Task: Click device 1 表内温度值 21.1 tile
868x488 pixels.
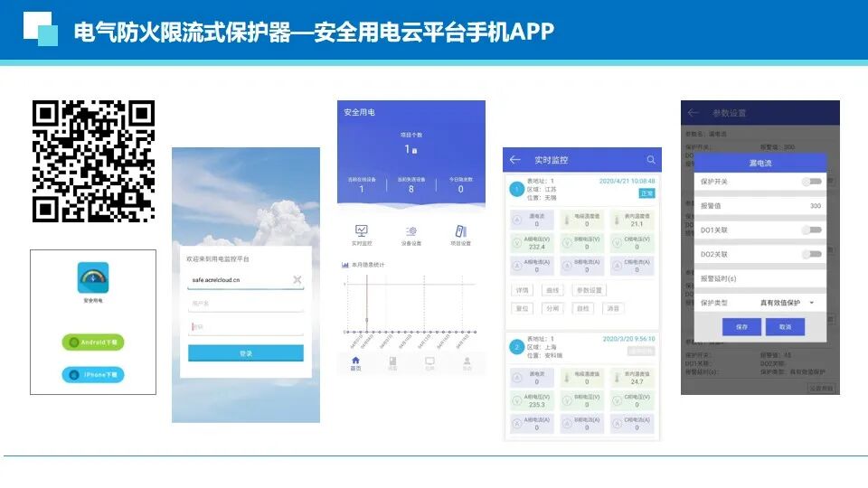Action: click(632, 221)
